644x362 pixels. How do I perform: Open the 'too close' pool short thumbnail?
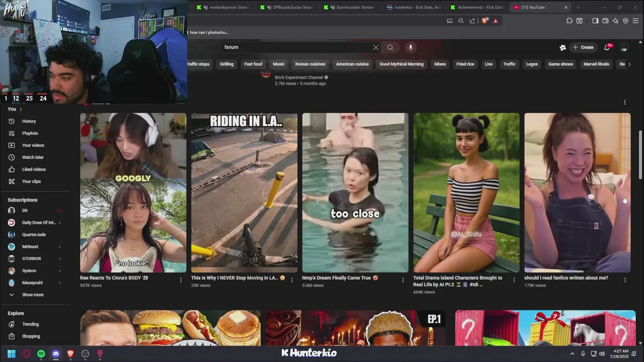click(355, 193)
